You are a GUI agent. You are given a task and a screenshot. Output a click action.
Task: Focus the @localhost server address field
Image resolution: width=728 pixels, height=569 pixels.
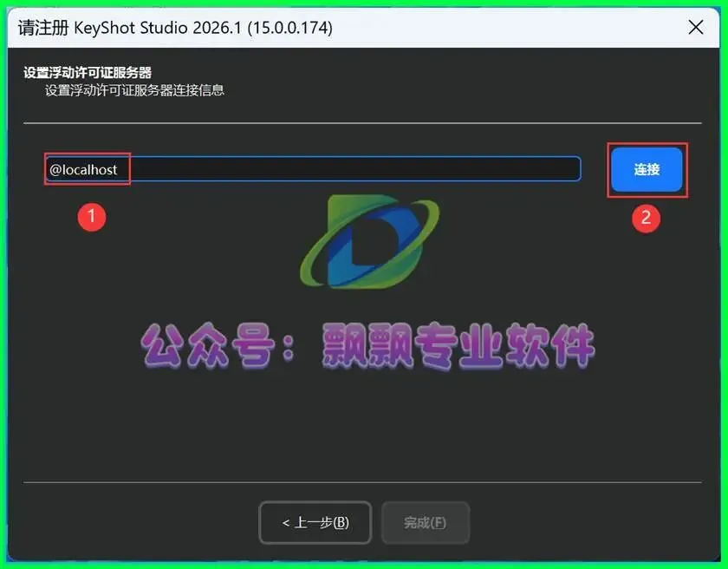313,169
